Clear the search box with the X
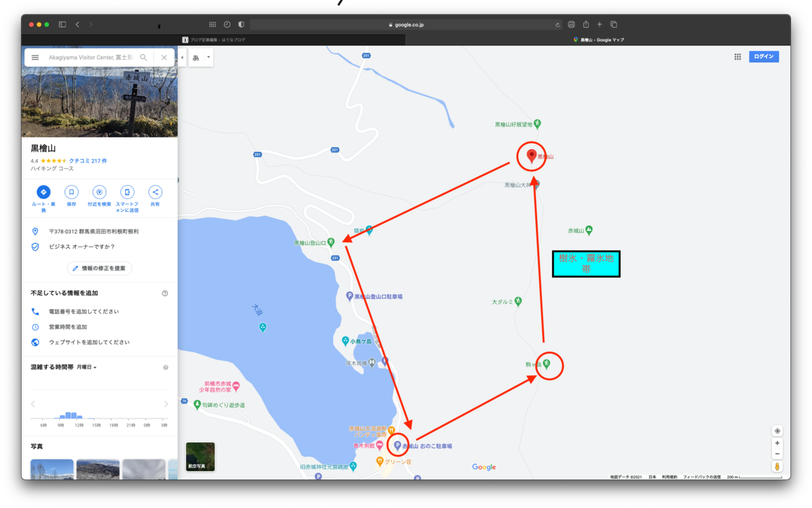 point(164,58)
